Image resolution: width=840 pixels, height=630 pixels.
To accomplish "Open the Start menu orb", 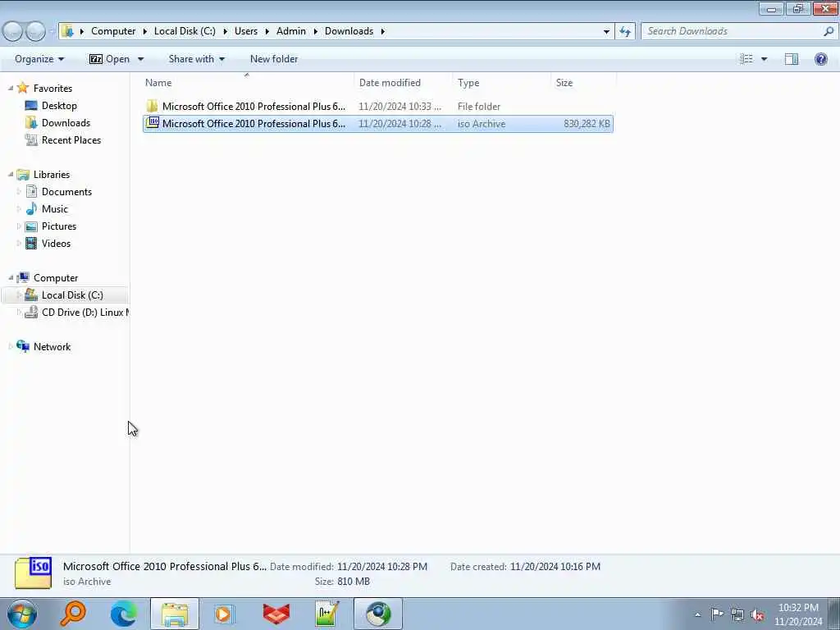I will coord(22,614).
